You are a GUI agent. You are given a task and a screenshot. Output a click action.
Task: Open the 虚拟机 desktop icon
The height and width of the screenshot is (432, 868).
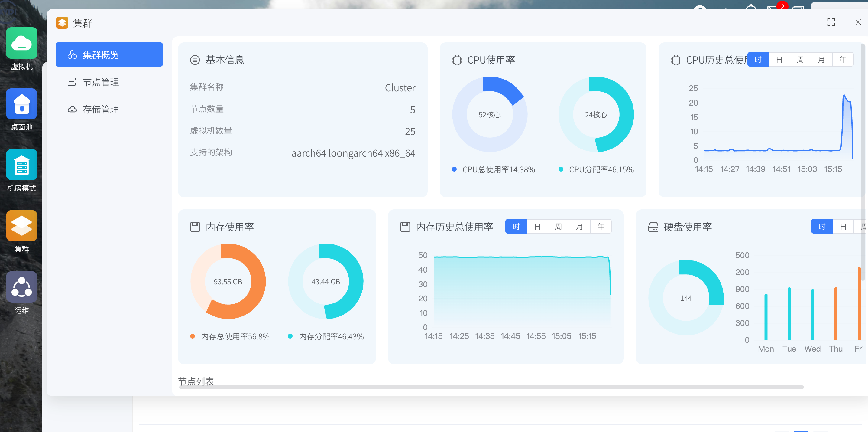(21, 43)
